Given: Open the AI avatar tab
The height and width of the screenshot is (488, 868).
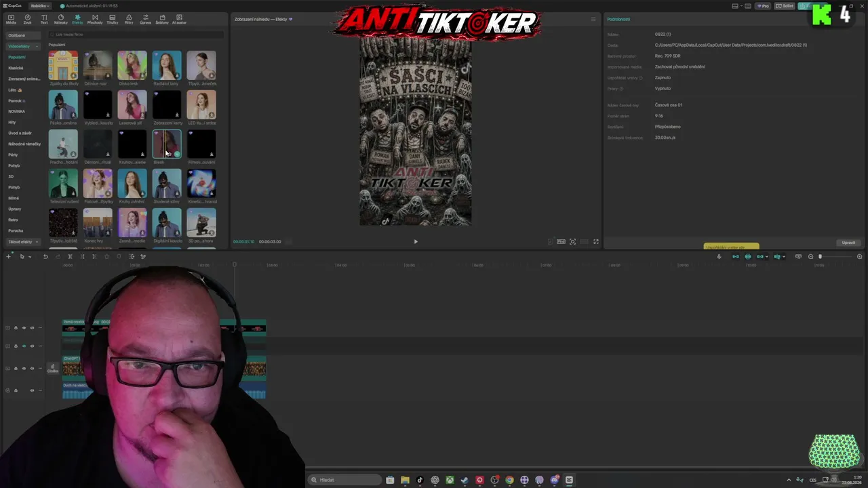Looking at the screenshot, I should [179, 19].
